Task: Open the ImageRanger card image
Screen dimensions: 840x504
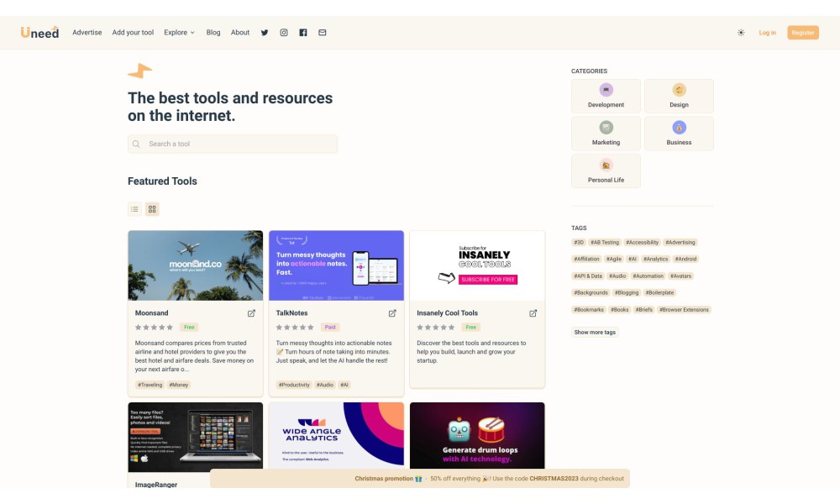Action: pos(196,436)
